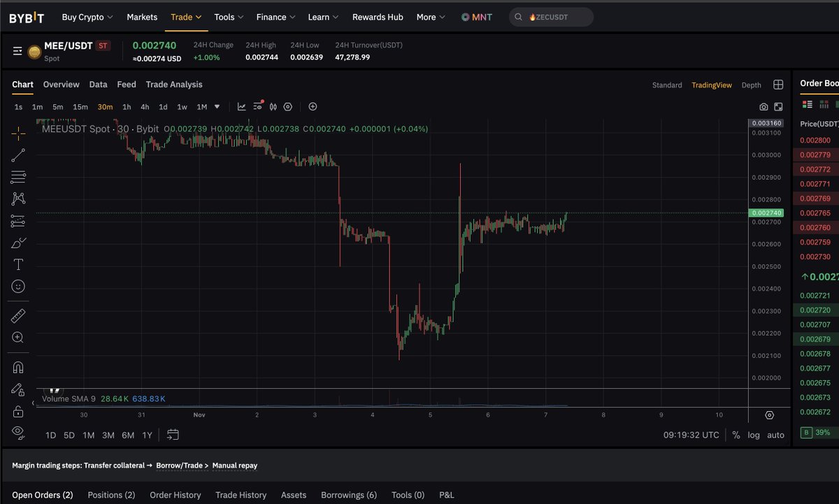Pick the ruler measure tool
Screen dimensions: 839x504
point(18,316)
